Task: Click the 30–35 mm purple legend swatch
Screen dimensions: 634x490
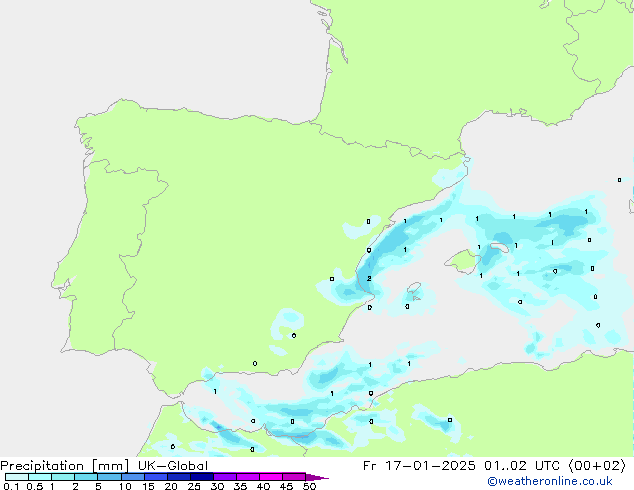Action: tap(224, 477)
